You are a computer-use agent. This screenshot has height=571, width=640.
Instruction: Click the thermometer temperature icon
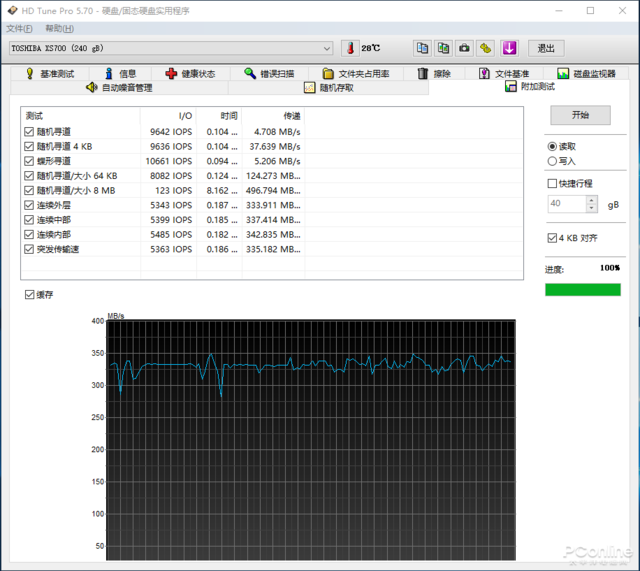coord(350,48)
